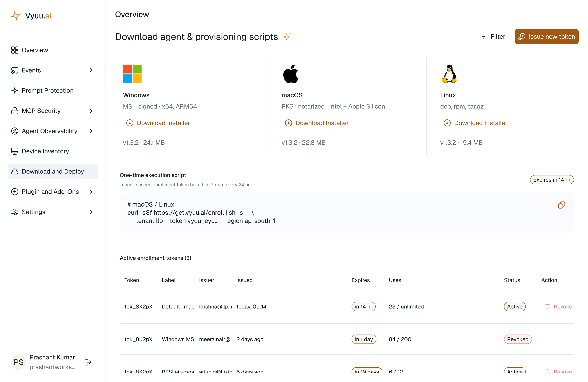Click the Windows logo
Viewport: 588px width, 382px height.
132,74
